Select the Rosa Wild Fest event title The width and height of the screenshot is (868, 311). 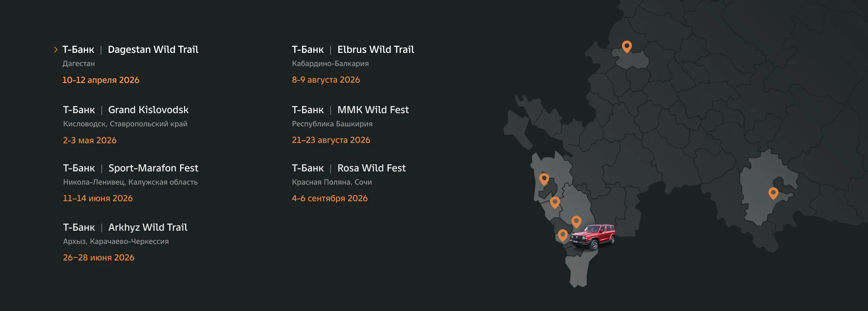click(x=371, y=168)
